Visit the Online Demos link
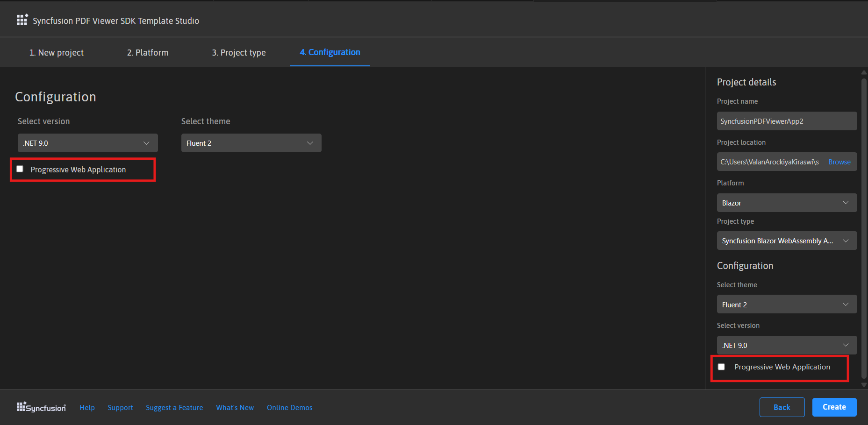868x425 pixels. click(290, 408)
